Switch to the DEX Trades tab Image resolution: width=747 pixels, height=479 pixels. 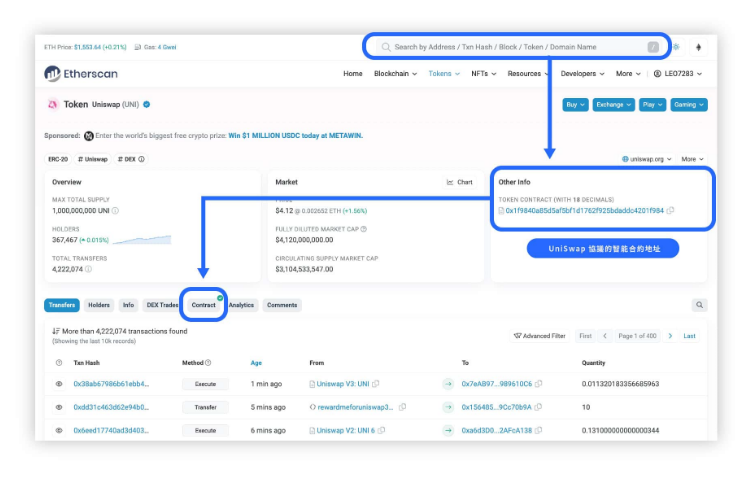pyautogui.click(x=162, y=305)
